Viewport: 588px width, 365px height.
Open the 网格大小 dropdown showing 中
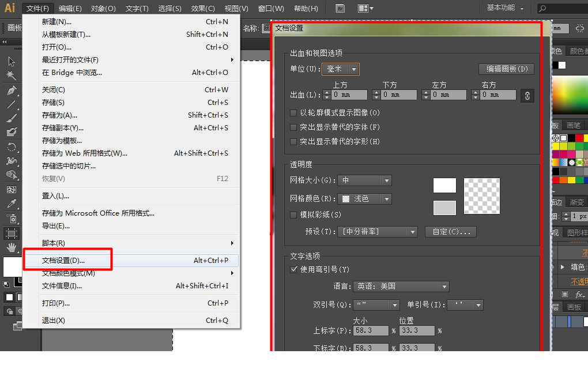[364, 180]
